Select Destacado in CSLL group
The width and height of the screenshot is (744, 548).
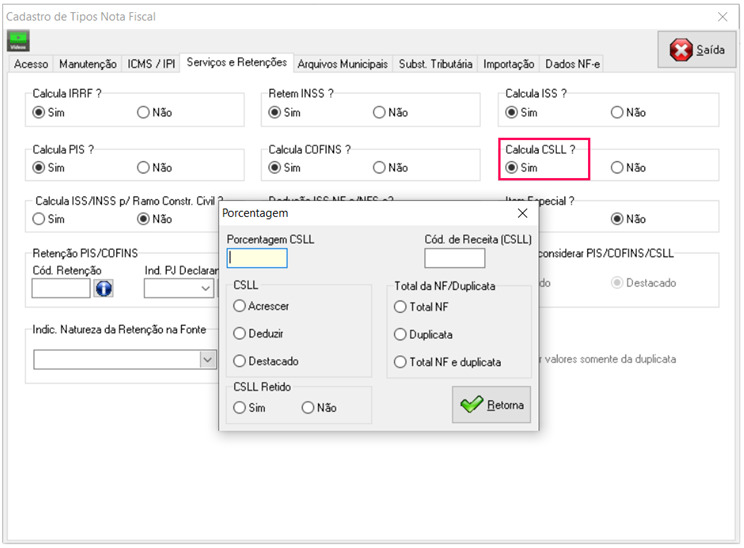click(x=240, y=361)
